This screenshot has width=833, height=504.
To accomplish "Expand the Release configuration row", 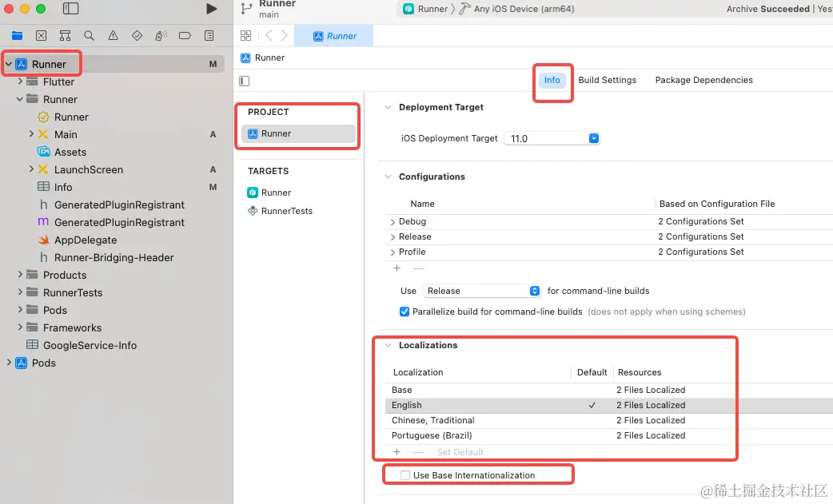I will pyautogui.click(x=393, y=237).
